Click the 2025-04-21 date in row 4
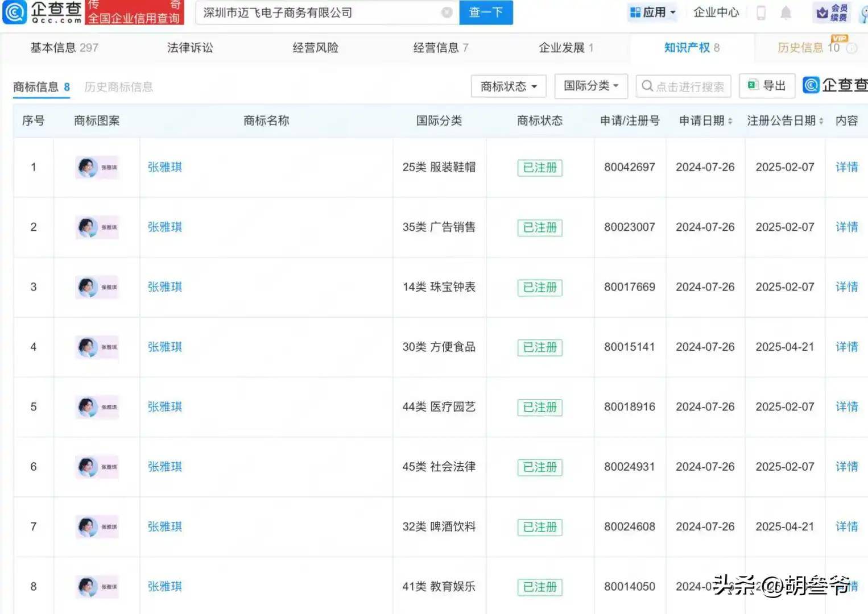The width and height of the screenshot is (868, 614). 785,347
